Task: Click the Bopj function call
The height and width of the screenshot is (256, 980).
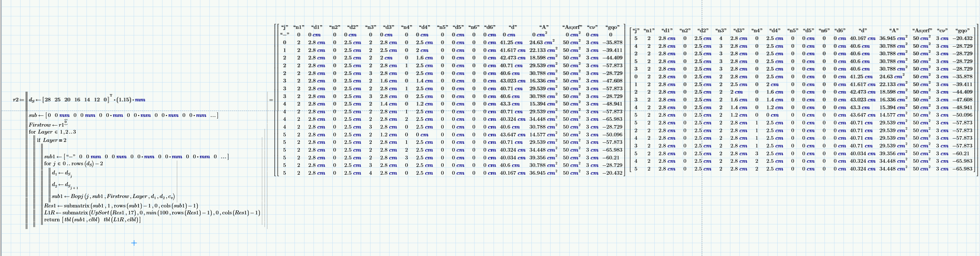Action: pos(77,196)
